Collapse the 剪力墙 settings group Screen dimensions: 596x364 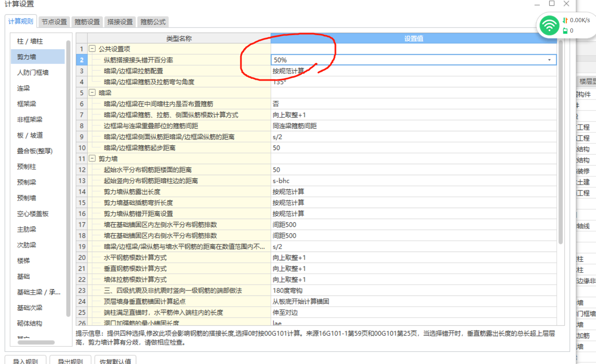92,159
